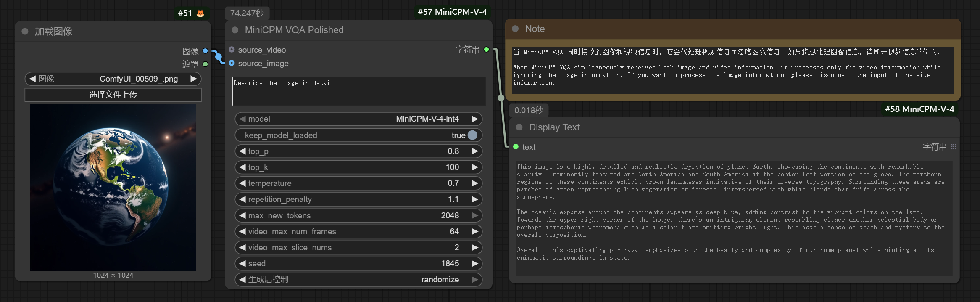
Task: Decrease temperature with left arrow
Action: coord(242,183)
